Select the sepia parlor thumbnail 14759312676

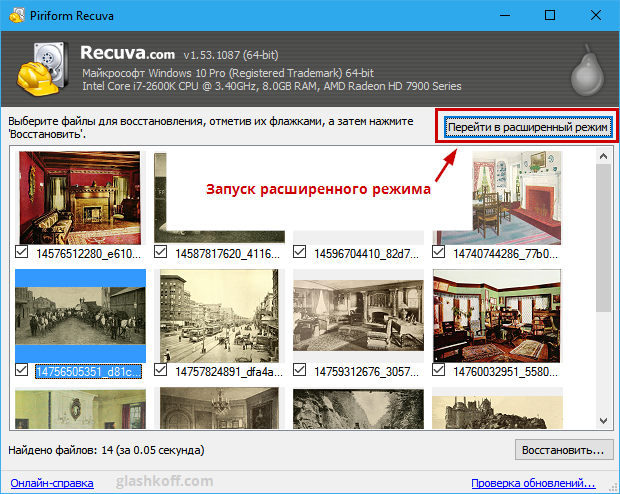[x=358, y=316]
